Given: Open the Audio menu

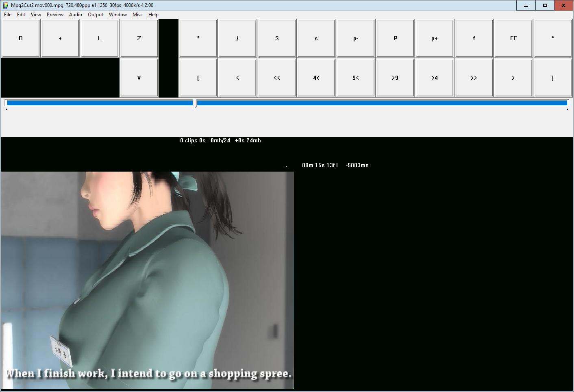Looking at the screenshot, I should [76, 15].
